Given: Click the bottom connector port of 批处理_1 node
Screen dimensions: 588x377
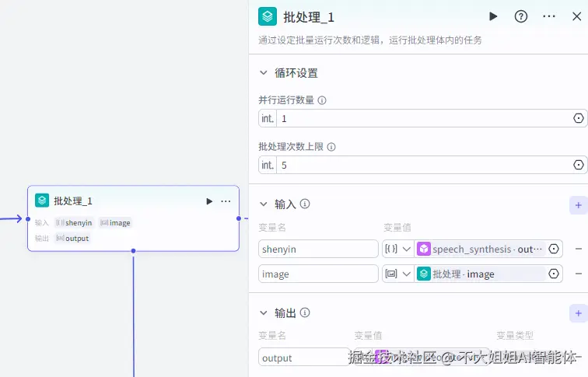Looking at the screenshot, I should 134,251.
